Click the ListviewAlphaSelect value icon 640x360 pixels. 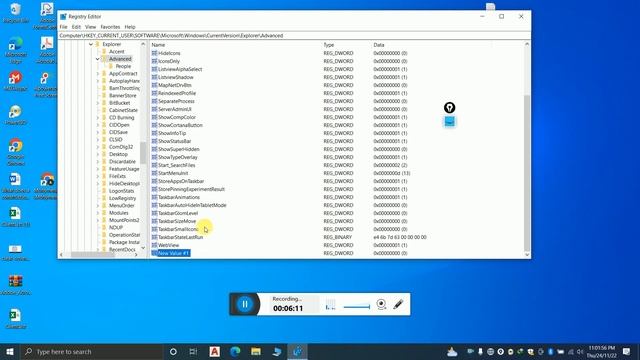pos(154,69)
